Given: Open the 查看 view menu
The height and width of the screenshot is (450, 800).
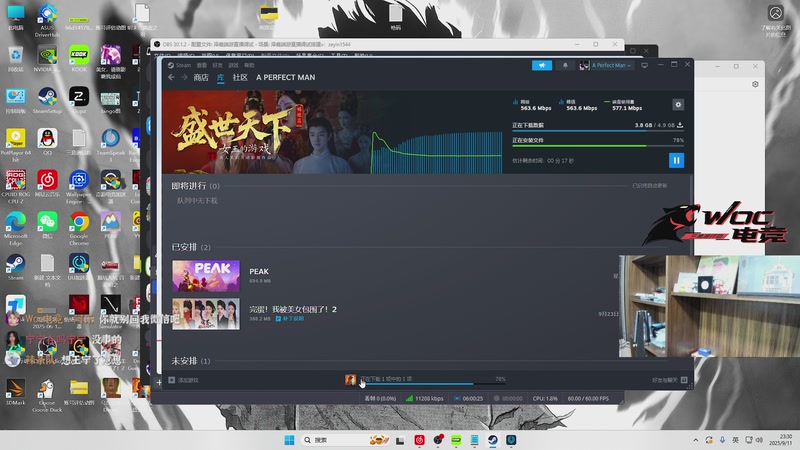Looking at the screenshot, I should [x=202, y=65].
